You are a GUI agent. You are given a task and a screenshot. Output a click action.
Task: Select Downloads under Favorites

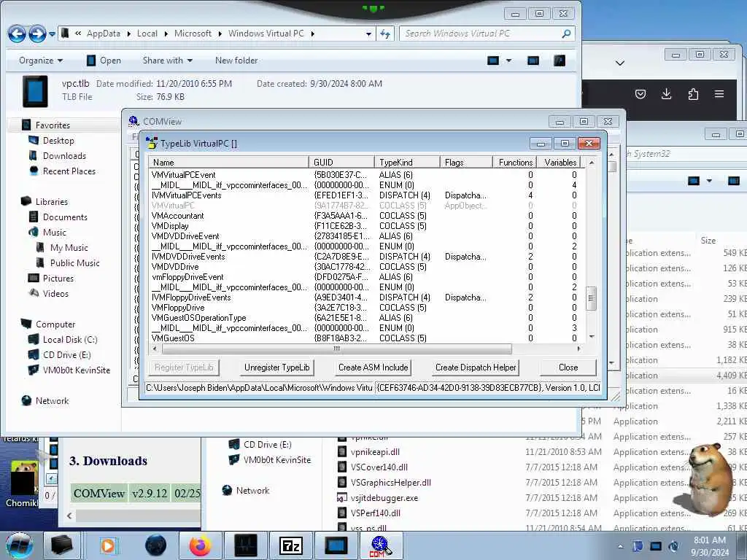coord(64,156)
